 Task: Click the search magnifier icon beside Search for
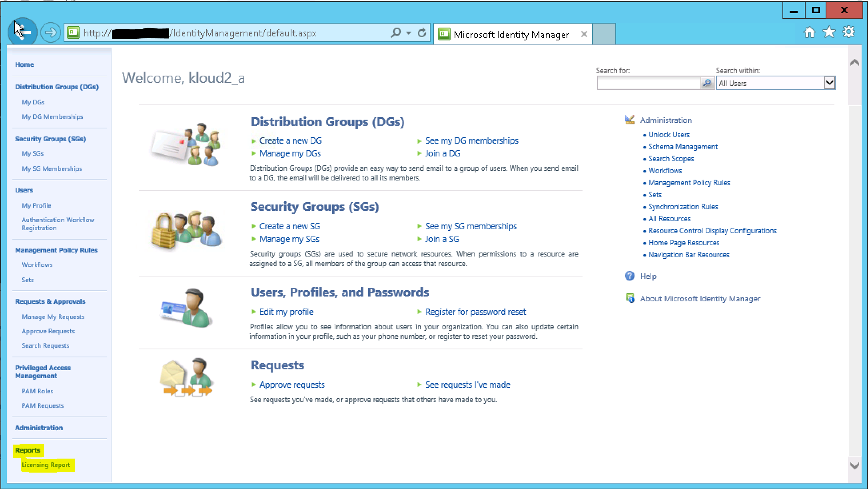[707, 83]
